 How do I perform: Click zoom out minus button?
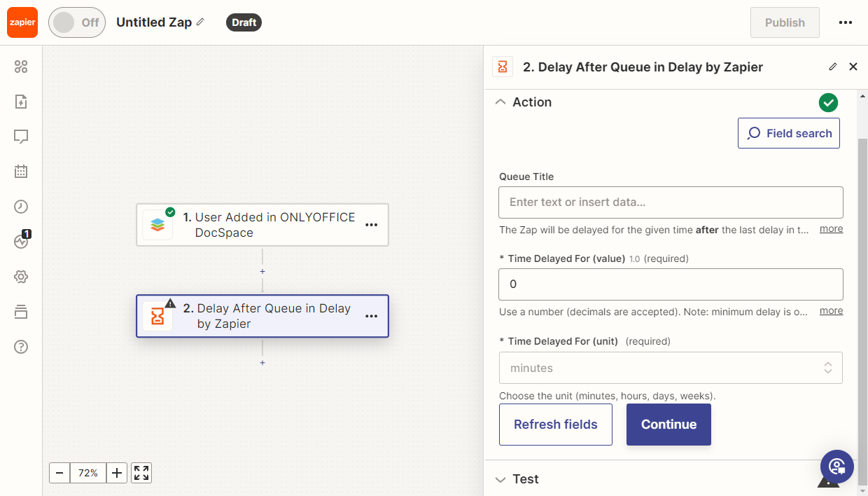click(x=59, y=473)
